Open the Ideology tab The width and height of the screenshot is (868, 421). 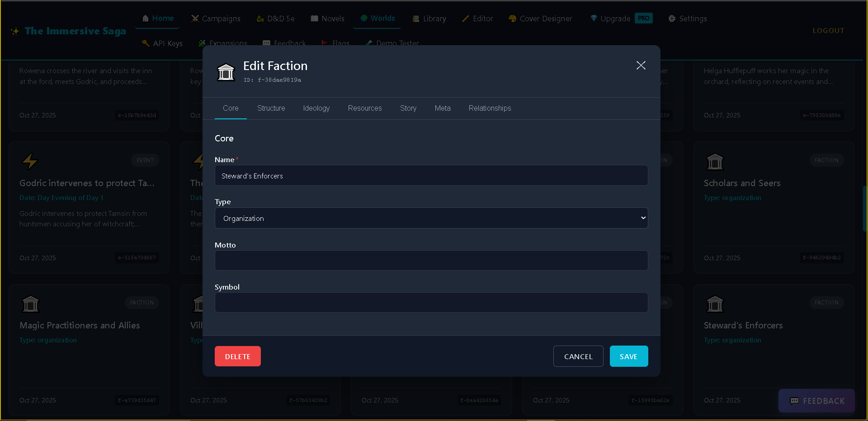click(x=316, y=108)
